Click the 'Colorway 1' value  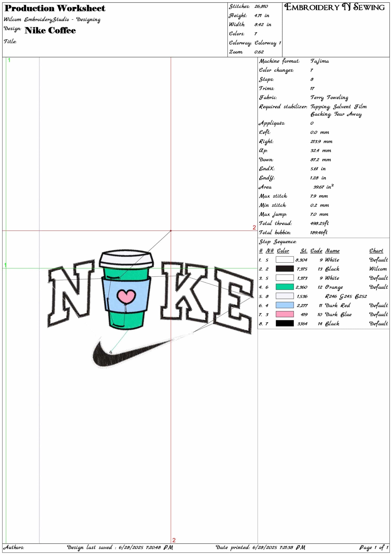268,43
